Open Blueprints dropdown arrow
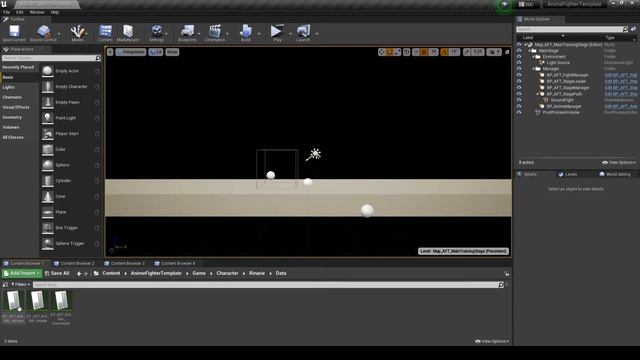640x360 pixels. (x=199, y=33)
